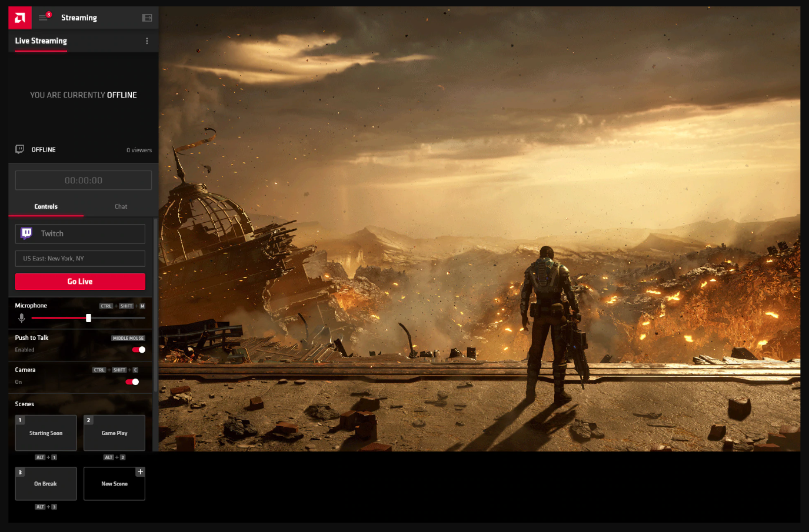This screenshot has width=809, height=532.
Task: Change server from US East: New York, NY
Action: click(x=79, y=258)
